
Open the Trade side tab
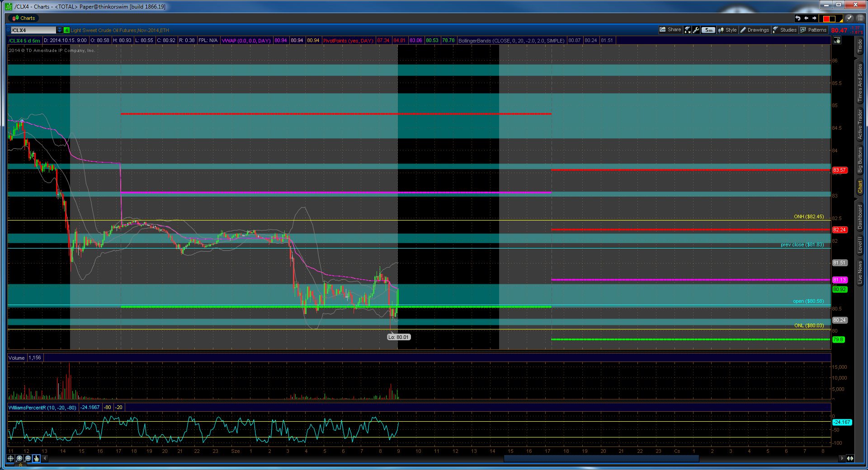pos(860,46)
